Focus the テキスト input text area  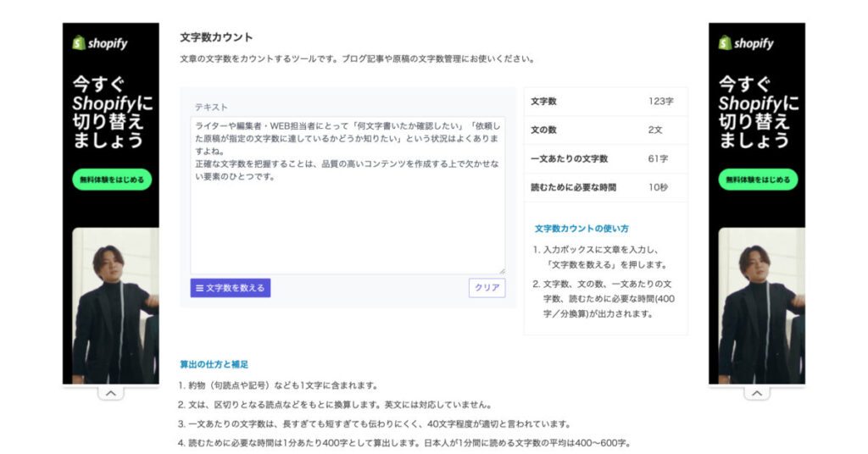point(348,220)
